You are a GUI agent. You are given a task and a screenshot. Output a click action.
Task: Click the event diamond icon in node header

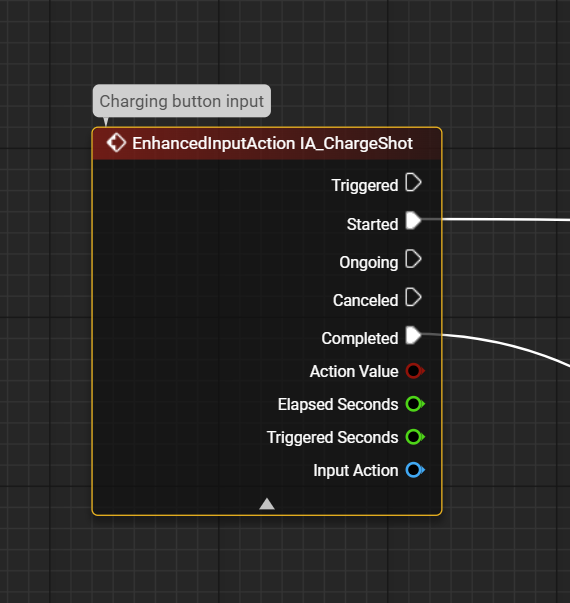[x=116, y=143]
